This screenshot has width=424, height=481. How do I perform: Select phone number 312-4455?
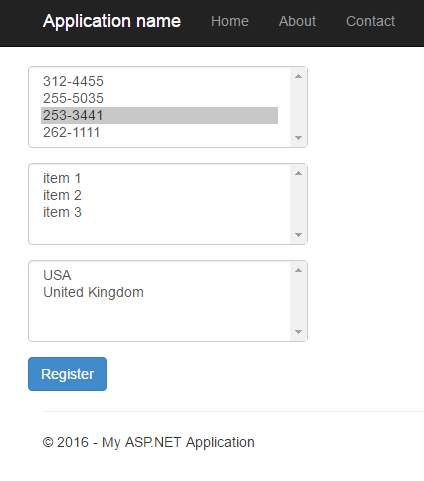click(x=159, y=81)
